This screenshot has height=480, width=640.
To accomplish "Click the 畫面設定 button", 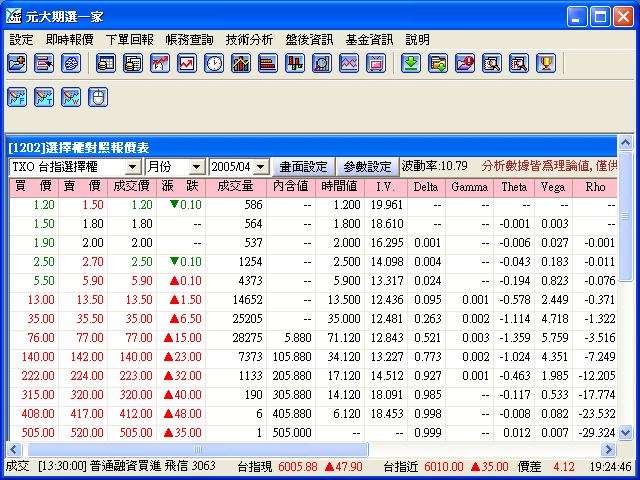I will click(x=303, y=166).
